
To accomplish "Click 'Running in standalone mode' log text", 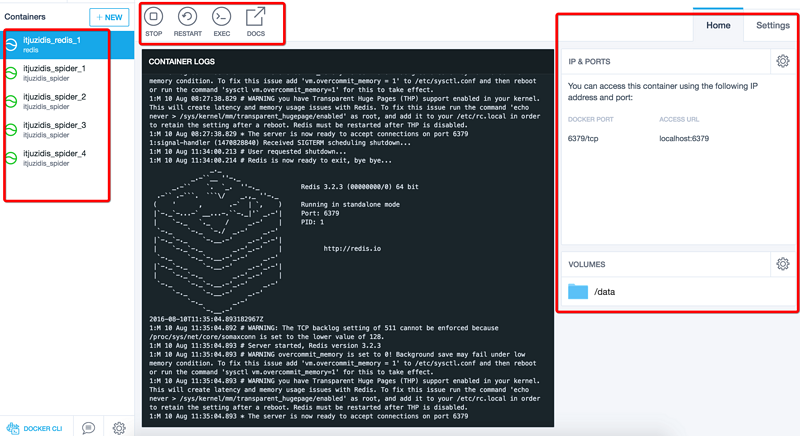I will tap(350, 204).
